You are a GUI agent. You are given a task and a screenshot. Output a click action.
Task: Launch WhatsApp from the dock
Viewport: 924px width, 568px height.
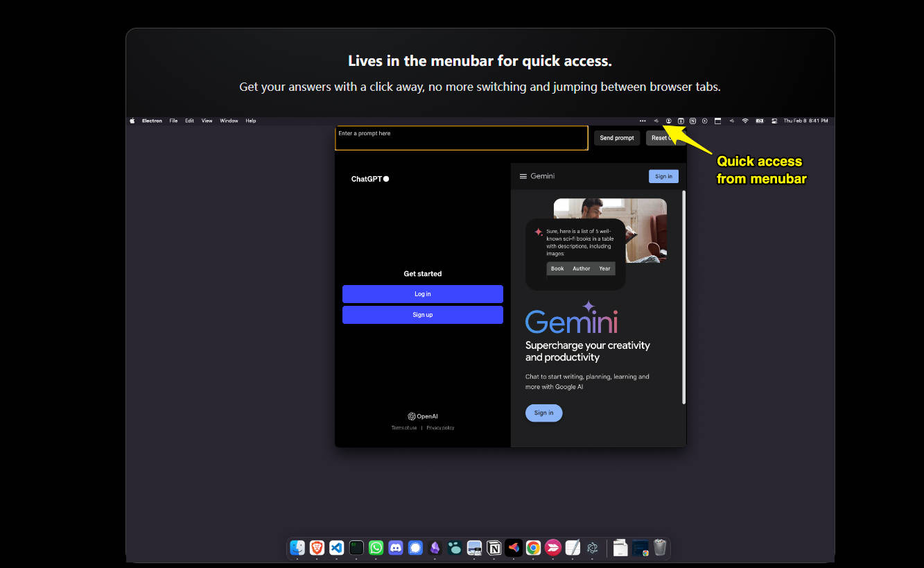pyautogui.click(x=376, y=548)
